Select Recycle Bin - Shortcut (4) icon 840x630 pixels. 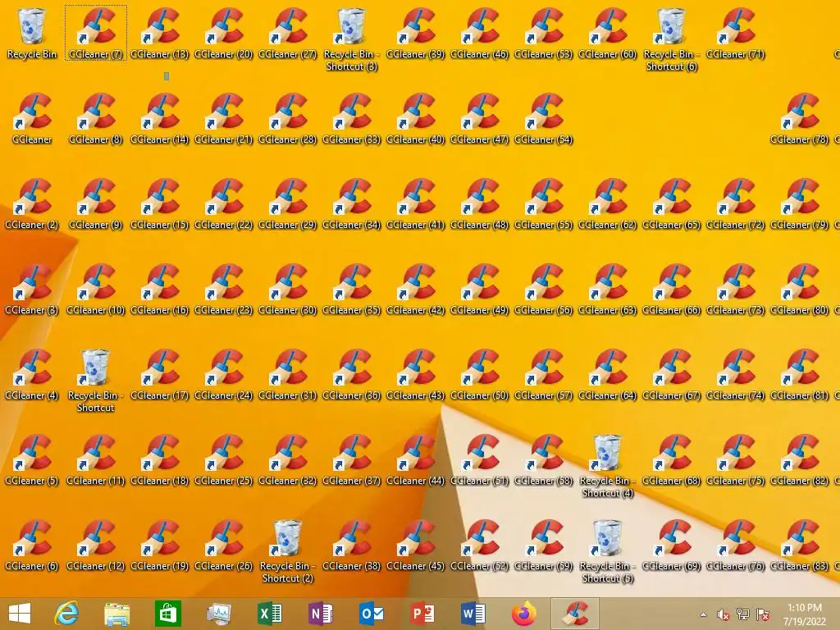[608, 466]
